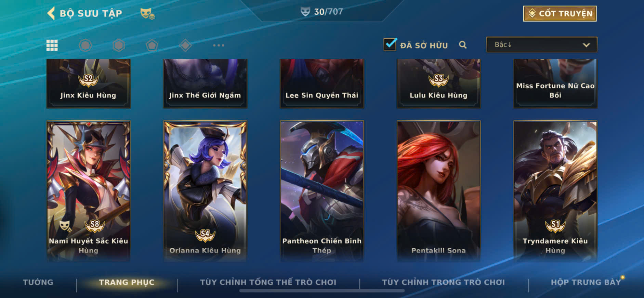Select the pentagon rarity filter icon
The width and height of the screenshot is (644, 298).
[x=152, y=45]
